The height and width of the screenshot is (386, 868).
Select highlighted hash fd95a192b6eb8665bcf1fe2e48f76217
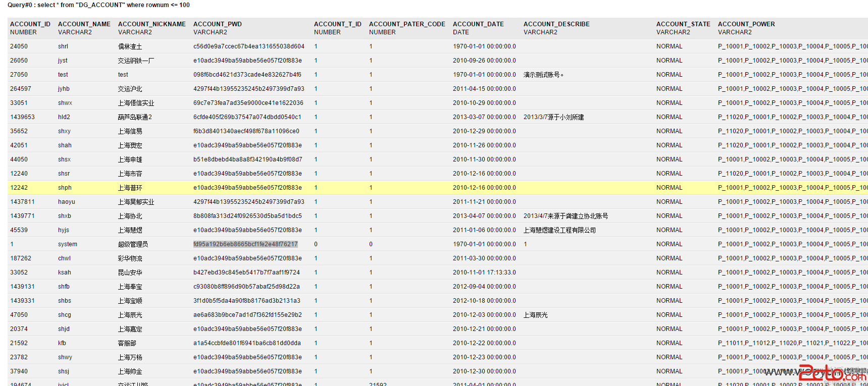(x=245, y=244)
